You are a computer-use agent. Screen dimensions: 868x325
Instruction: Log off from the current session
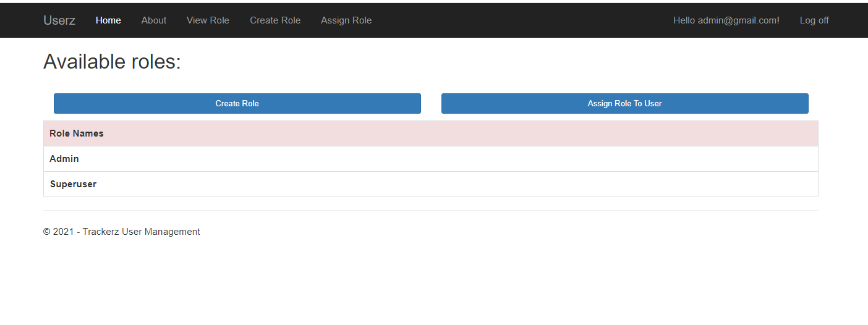pos(814,20)
